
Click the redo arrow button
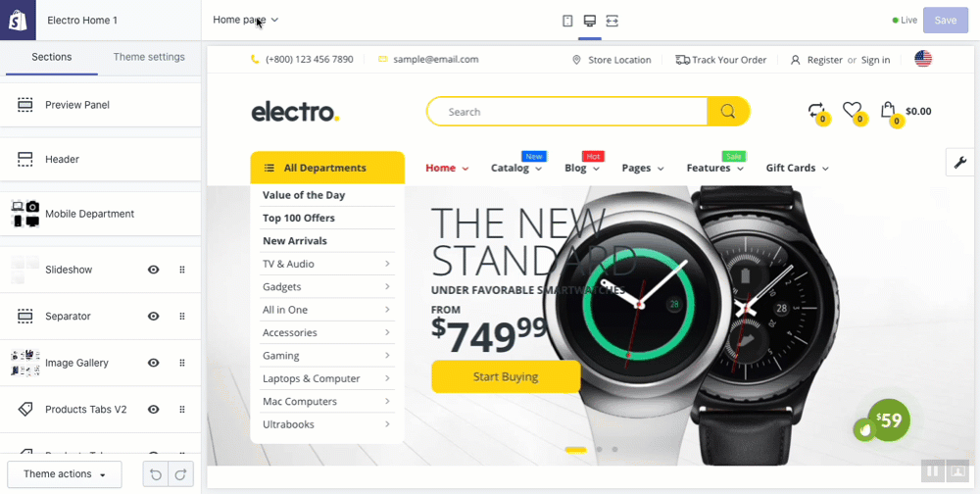[180, 474]
